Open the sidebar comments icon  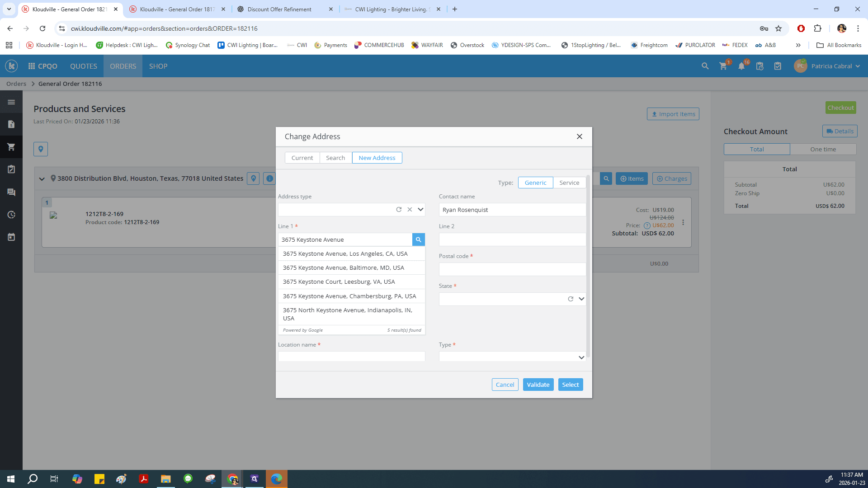[x=11, y=192]
